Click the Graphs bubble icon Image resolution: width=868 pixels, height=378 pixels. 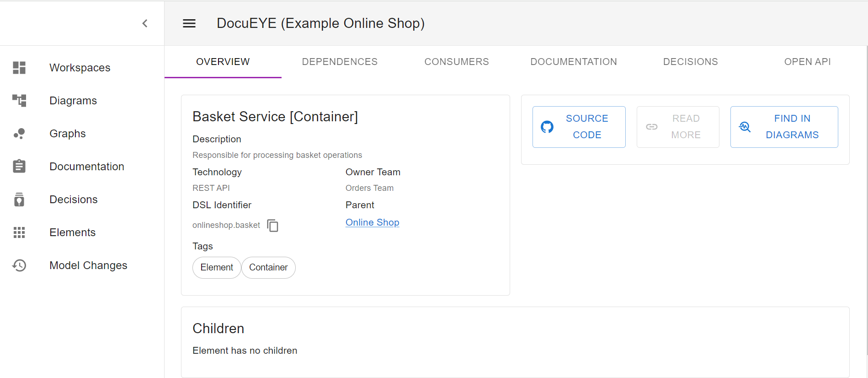pos(19,134)
